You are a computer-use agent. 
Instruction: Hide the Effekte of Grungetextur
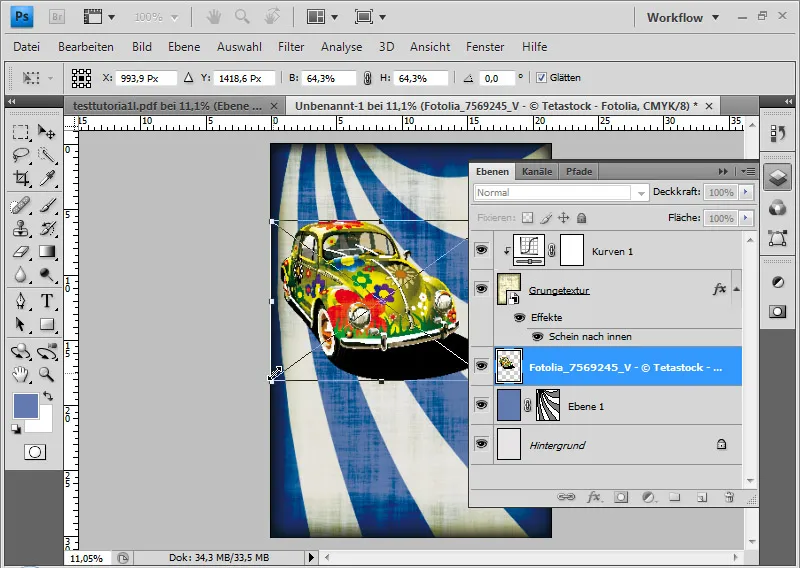519,317
